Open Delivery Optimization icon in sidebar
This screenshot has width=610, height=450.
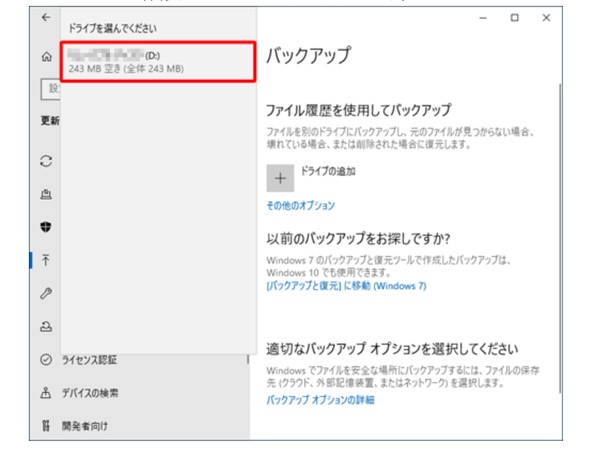(x=46, y=194)
